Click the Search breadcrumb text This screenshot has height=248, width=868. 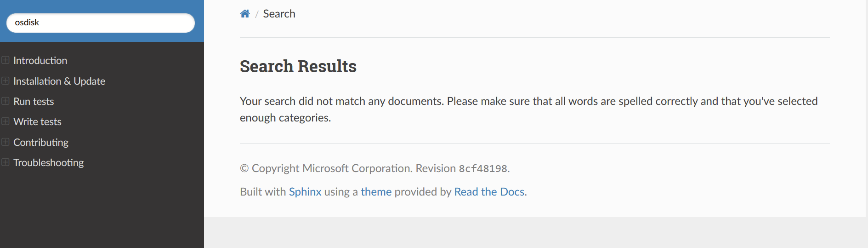[279, 14]
